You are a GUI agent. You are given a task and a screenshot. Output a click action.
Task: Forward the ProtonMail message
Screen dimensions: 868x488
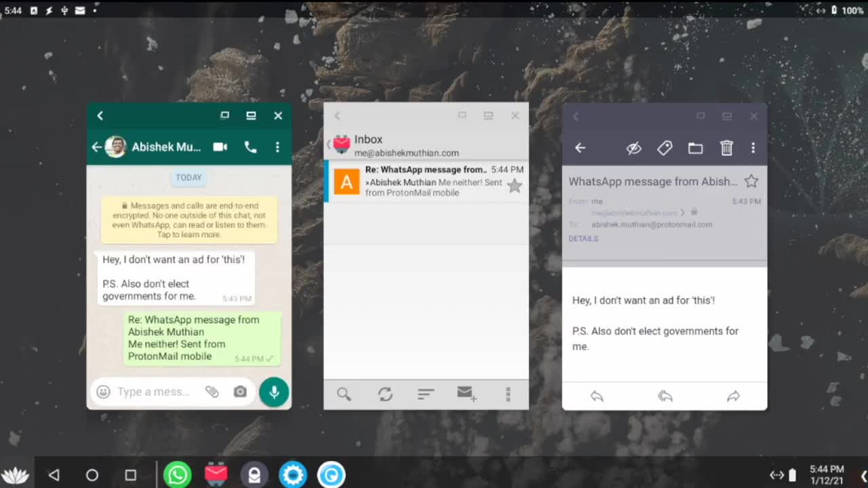(733, 396)
